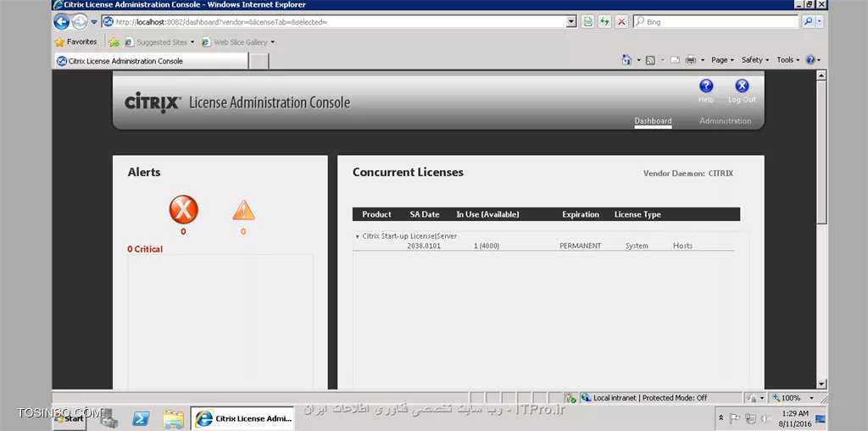Click the Read Mail envelope icon
Screen dimensions: 868x431
pyautogui.click(x=675, y=60)
